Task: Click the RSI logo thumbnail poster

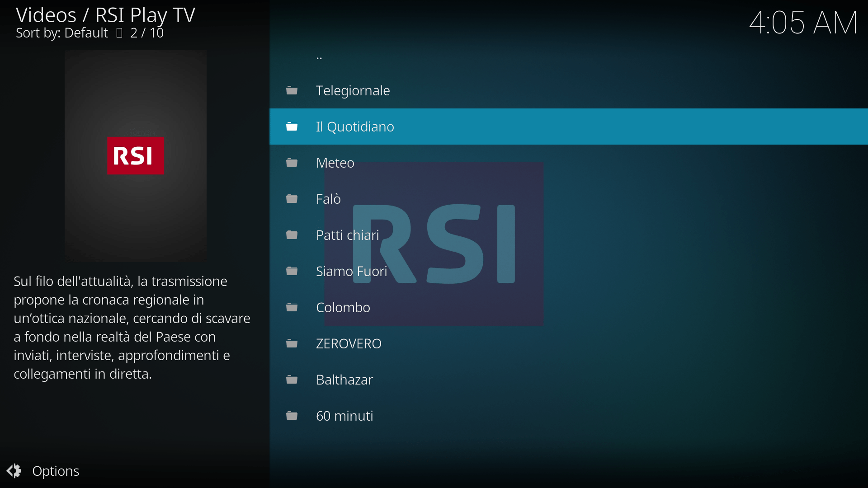Action: (136, 156)
